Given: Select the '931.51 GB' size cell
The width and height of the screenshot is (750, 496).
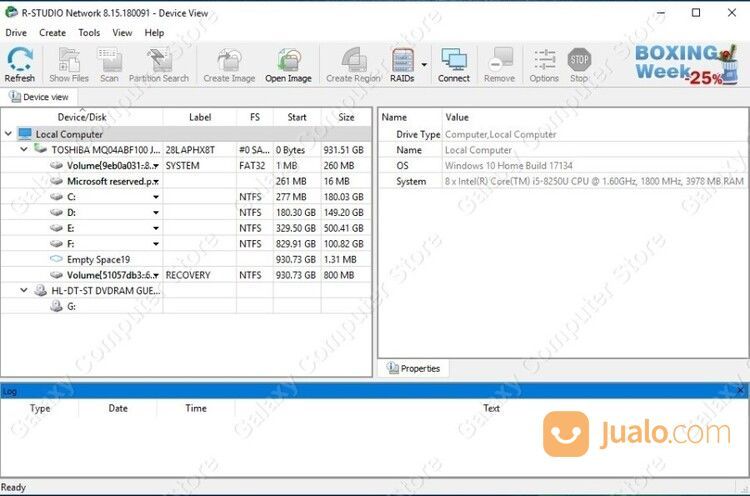Looking at the screenshot, I should pyautogui.click(x=343, y=150).
